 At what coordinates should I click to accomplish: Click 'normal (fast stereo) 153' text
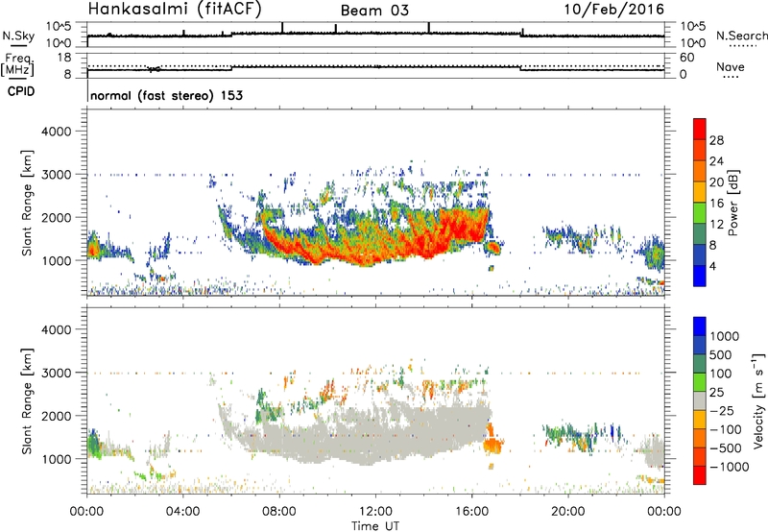click(166, 95)
